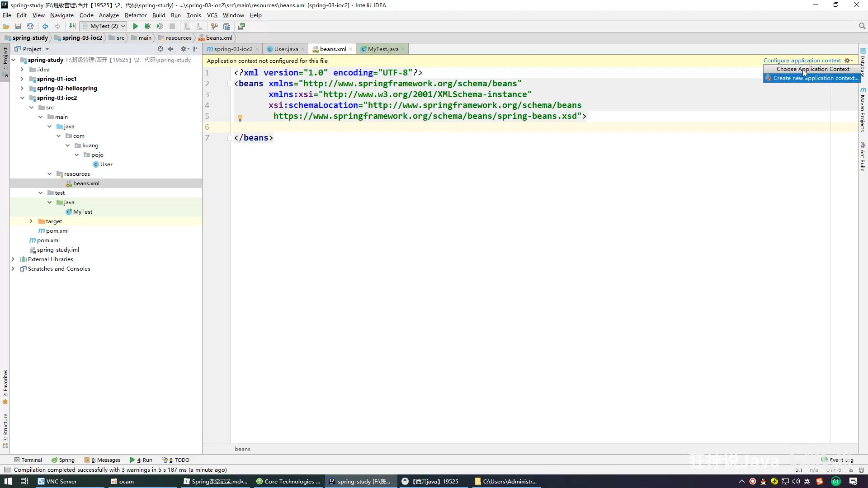868x488 pixels.
Task: Collapse the pojo package
Action: [x=76, y=155]
